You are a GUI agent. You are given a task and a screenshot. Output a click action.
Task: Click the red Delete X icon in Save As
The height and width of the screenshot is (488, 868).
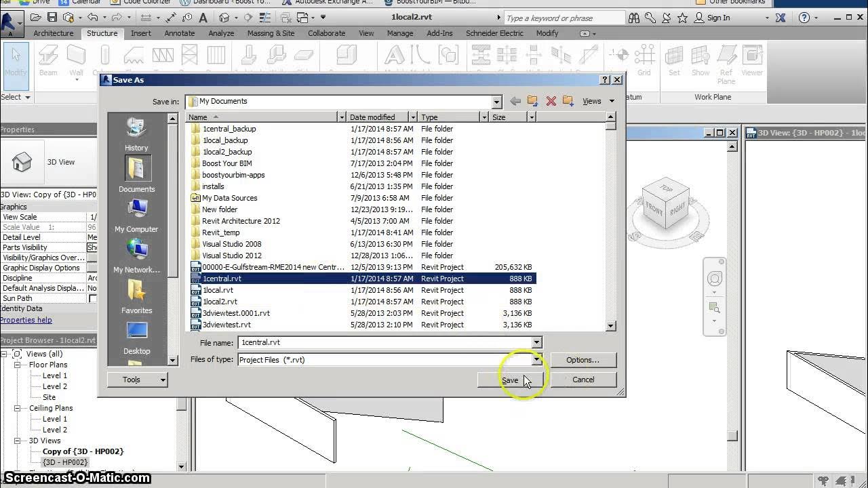click(551, 101)
